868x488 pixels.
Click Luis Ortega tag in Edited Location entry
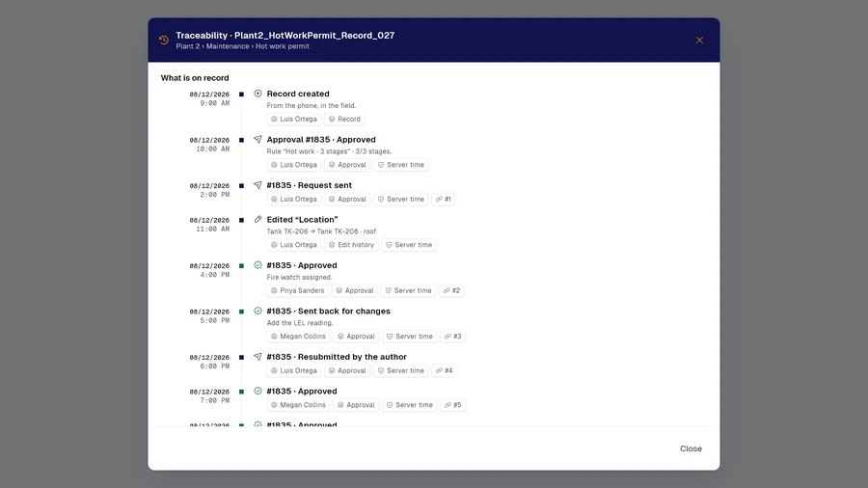[x=293, y=245]
